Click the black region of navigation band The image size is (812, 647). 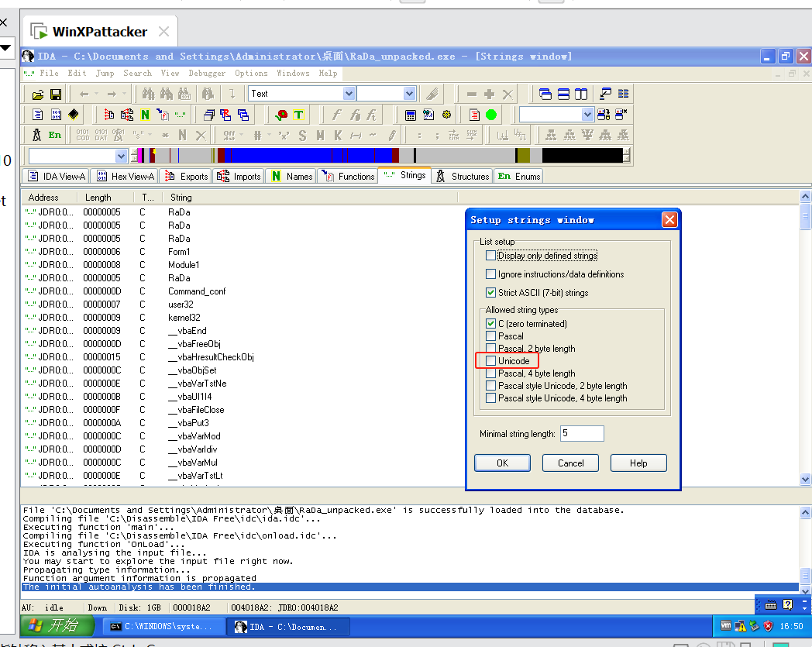click(583, 156)
